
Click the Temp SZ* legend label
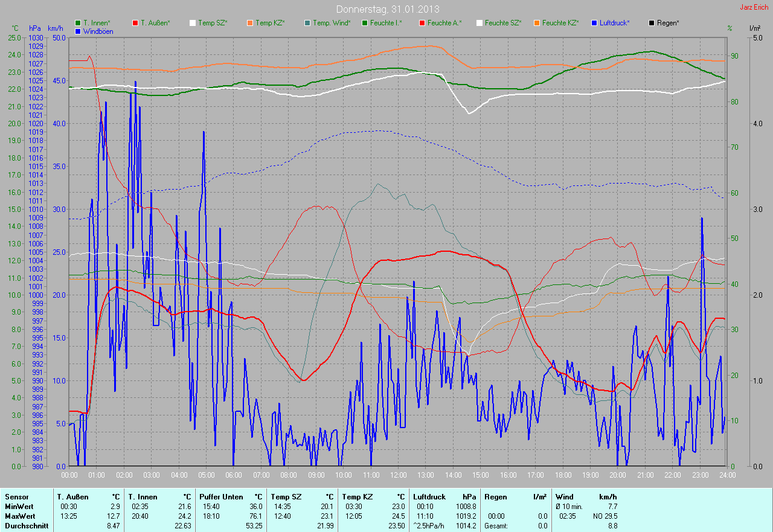(x=214, y=23)
